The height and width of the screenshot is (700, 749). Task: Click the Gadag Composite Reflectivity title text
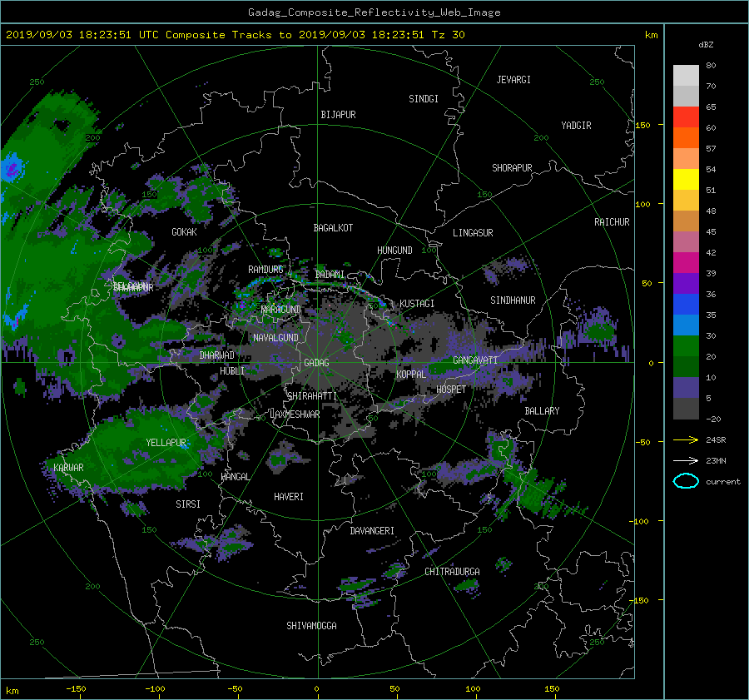pyautogui.click(x=374, y=12)
